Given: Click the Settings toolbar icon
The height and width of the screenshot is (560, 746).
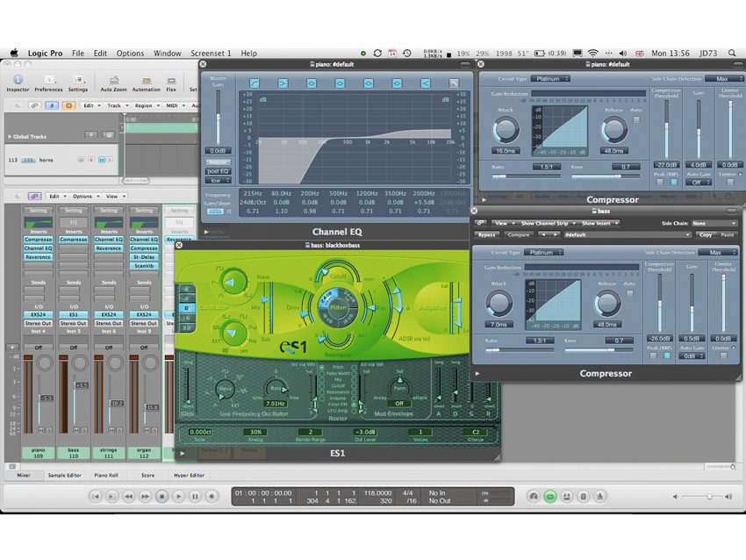Looking at the screenshot, I should [x=78, y=83].
